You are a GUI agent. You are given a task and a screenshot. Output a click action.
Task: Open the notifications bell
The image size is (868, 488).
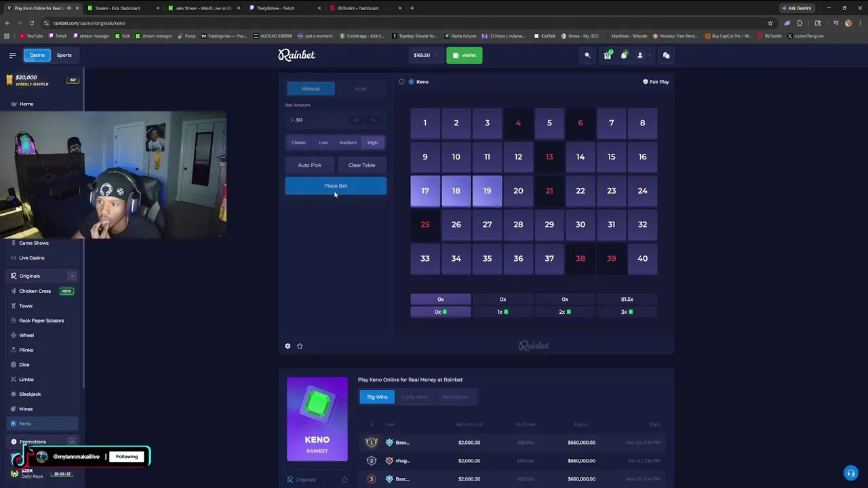[624, 56]
